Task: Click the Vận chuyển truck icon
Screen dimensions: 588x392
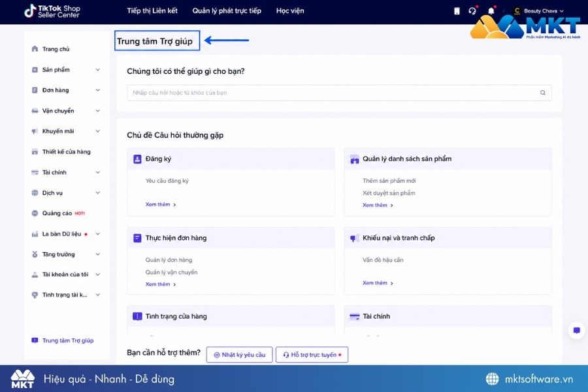Action: (35, 110)
